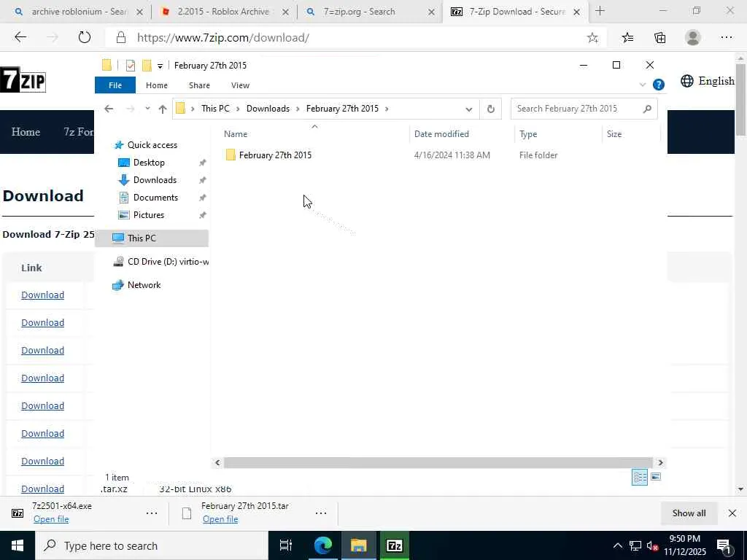
Task: Select Pictures in navigation pane
Action: tap(149, 215)
